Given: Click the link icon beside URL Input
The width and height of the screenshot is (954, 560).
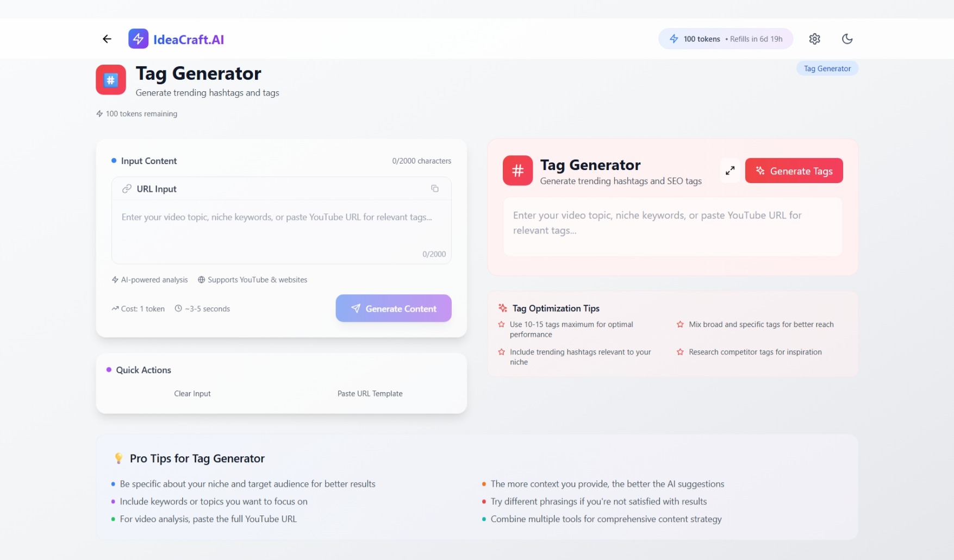Looking at the screenshot, I should pyautogui.click(x=127, y=188).
